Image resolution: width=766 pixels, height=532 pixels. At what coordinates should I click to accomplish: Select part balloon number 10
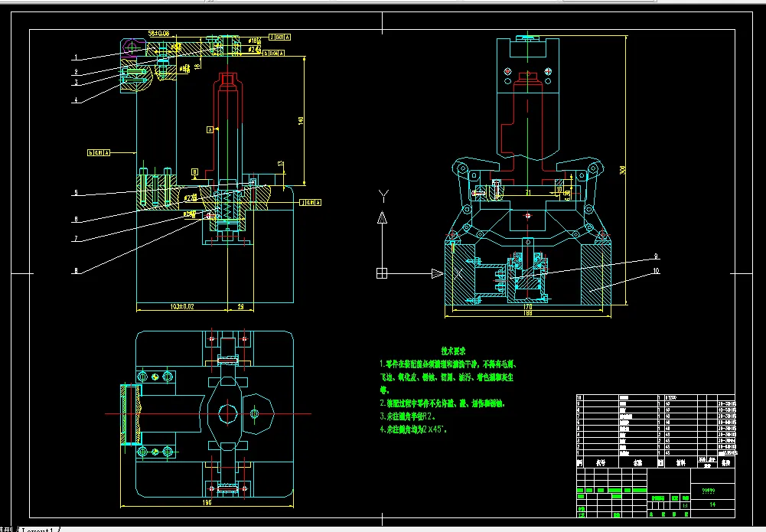tap(656, 271)
